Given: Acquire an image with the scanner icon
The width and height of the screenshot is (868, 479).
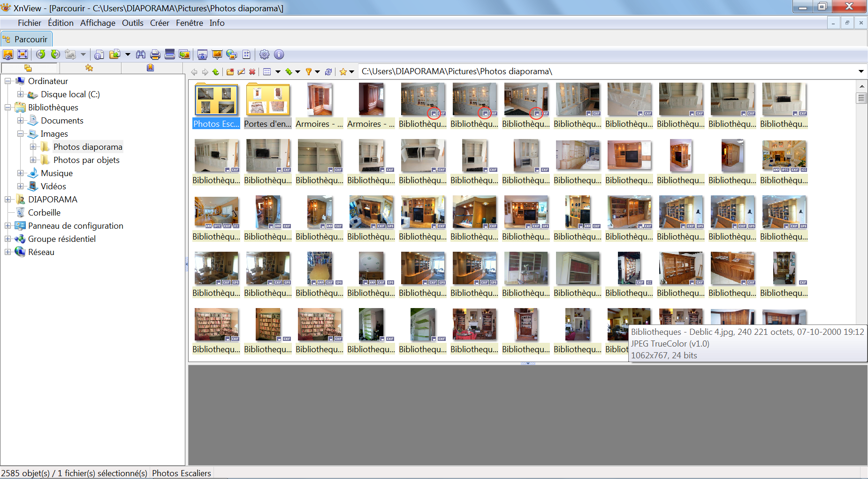Looking at the screenshot, I should click(x=170, y=54).
